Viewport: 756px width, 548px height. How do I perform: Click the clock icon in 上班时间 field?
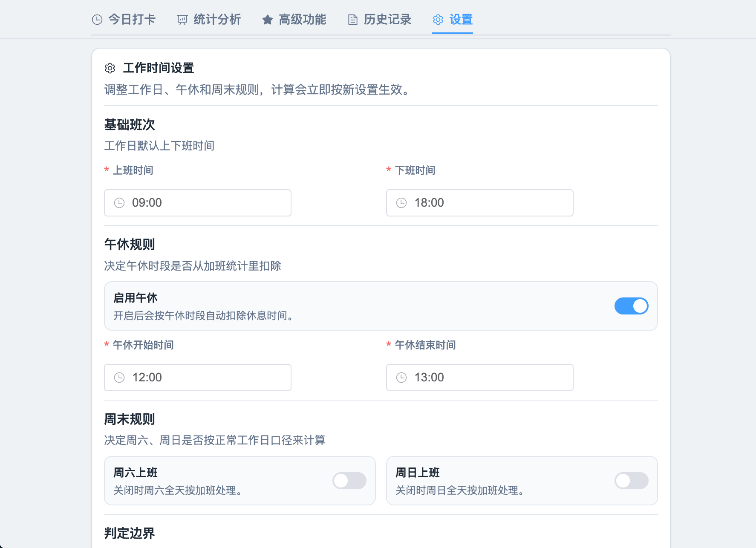point(119,203)
